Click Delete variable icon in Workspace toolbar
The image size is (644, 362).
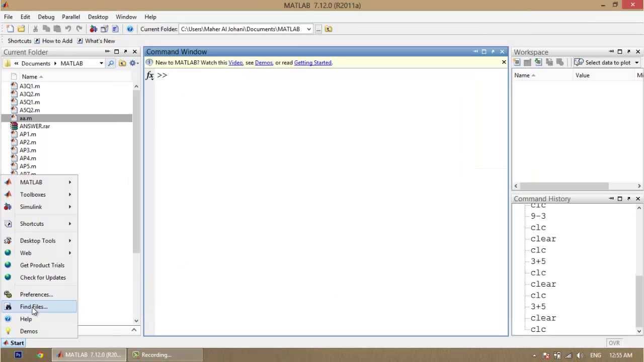(559, 62)
